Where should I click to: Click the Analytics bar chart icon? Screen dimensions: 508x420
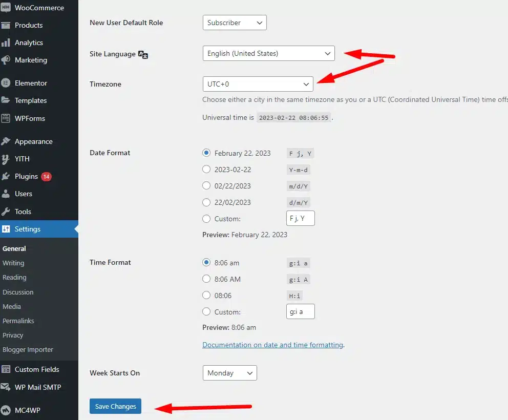[6, 43]
